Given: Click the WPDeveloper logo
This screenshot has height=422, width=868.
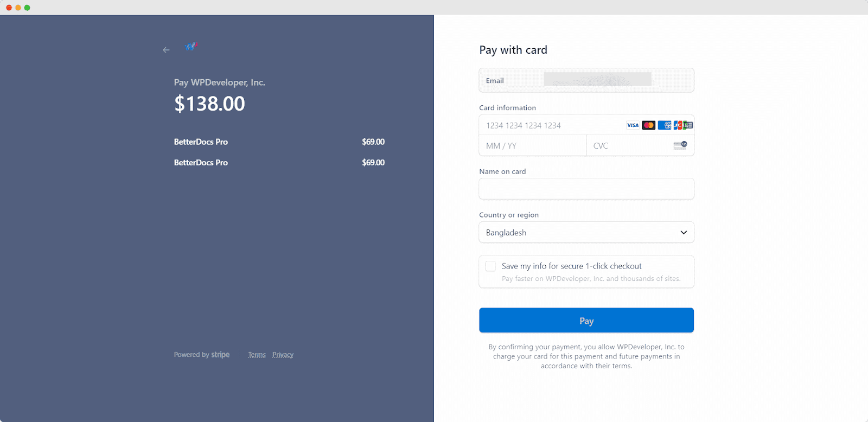Looking at the screenshot, I should [190, 46].
